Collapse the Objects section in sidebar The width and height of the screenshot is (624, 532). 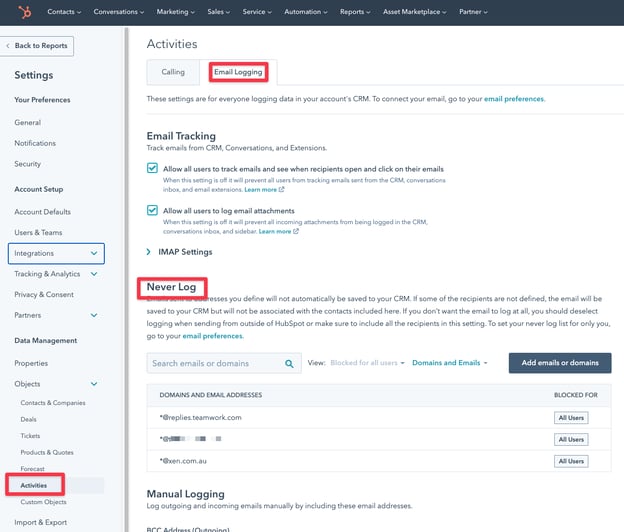click(x=94, y=383)
